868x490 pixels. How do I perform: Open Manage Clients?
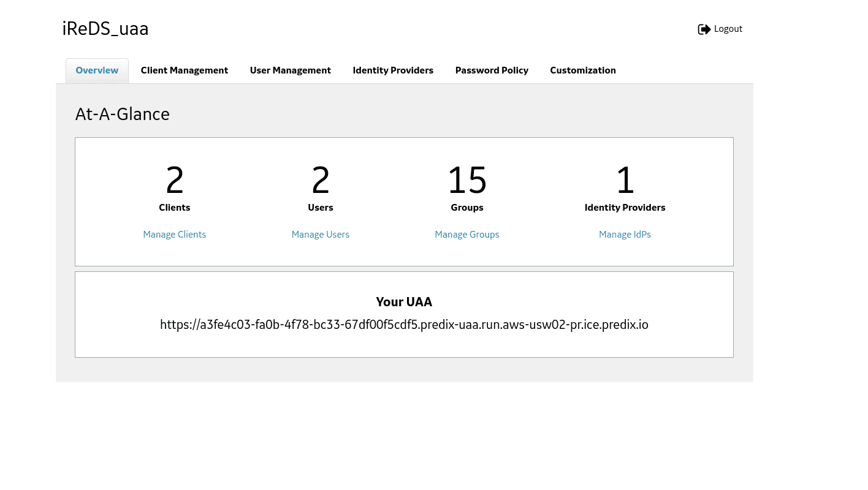click(175, 235)
